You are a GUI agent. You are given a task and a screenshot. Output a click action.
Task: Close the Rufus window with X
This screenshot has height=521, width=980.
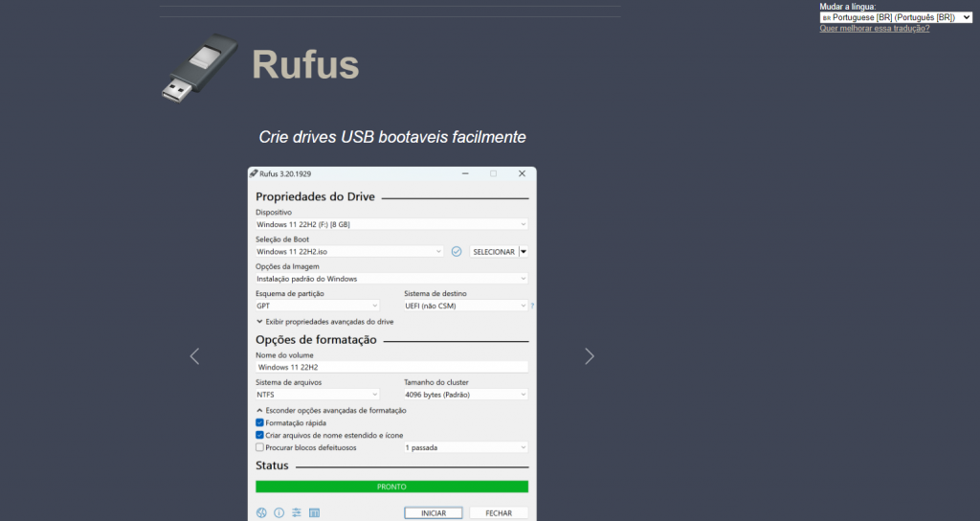pos(522,174)
